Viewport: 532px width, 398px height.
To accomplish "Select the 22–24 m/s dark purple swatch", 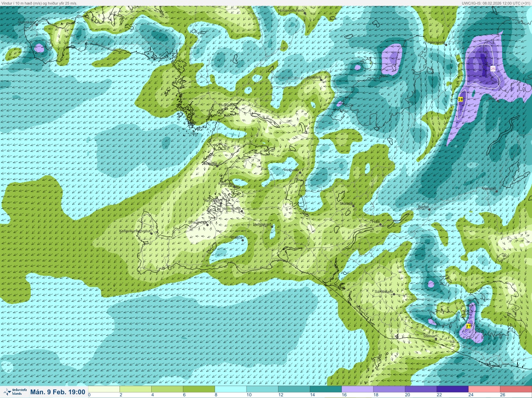I will (452, 389).
